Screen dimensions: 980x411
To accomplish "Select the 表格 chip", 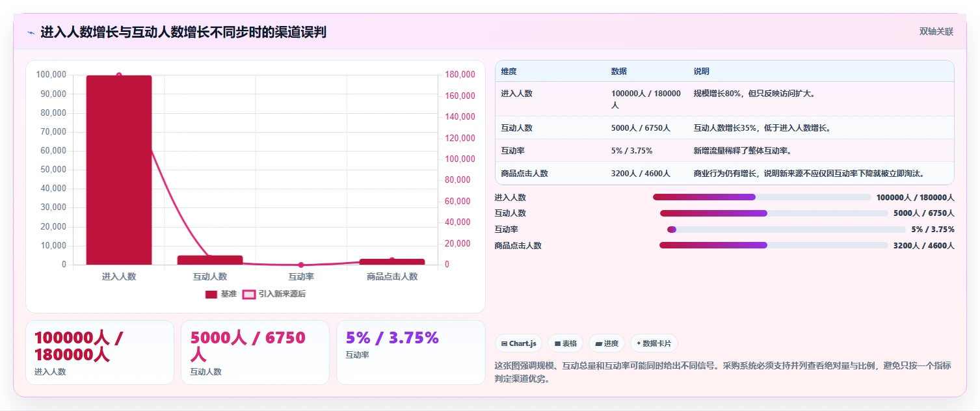I will [566, 343].
